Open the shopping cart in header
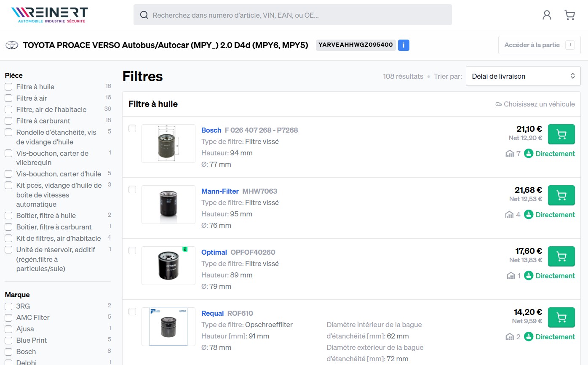 click(x=569, y=15)
